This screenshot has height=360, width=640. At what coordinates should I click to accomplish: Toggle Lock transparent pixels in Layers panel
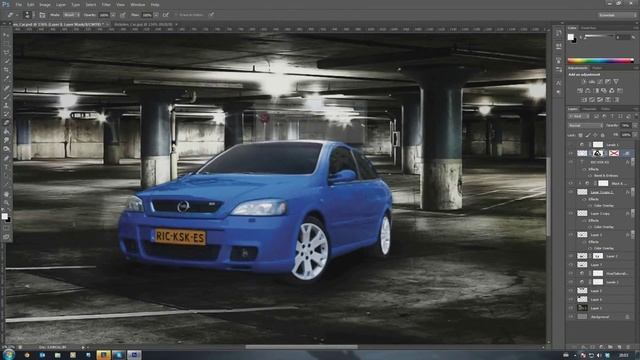pos(580,135)
